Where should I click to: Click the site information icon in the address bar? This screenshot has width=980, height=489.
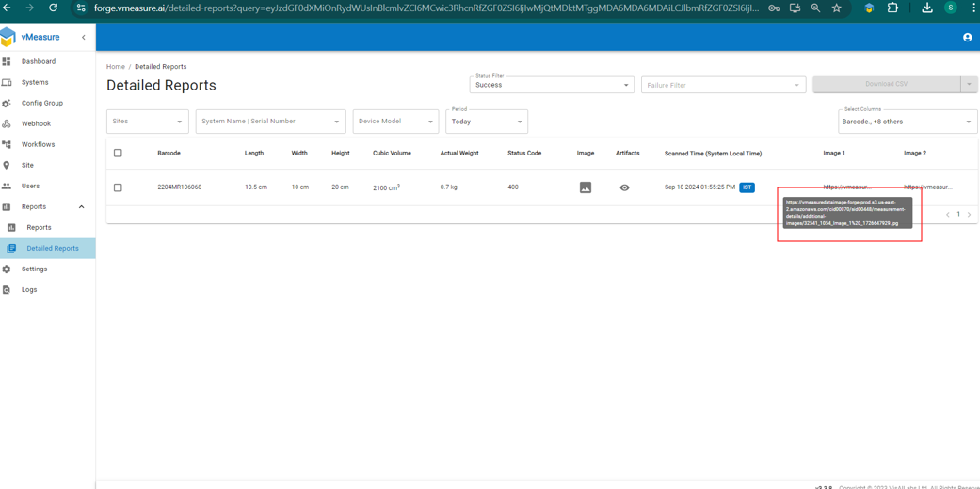point(81,8)
